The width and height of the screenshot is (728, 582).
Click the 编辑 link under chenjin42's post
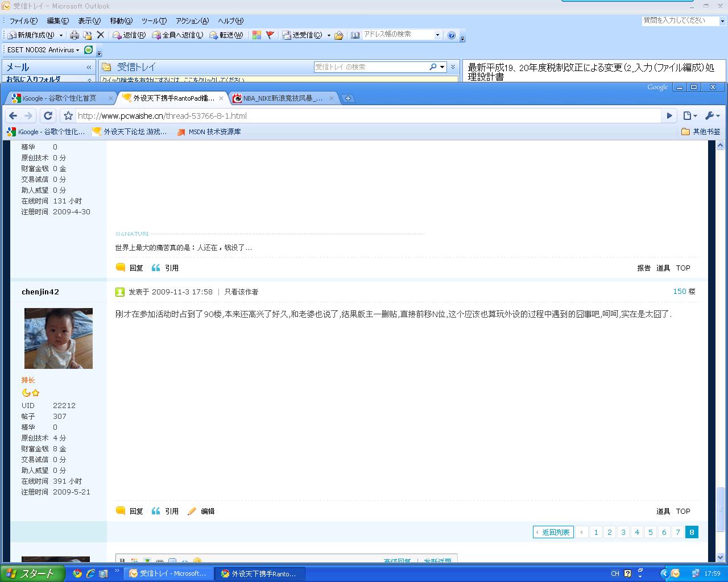[207, 512]
